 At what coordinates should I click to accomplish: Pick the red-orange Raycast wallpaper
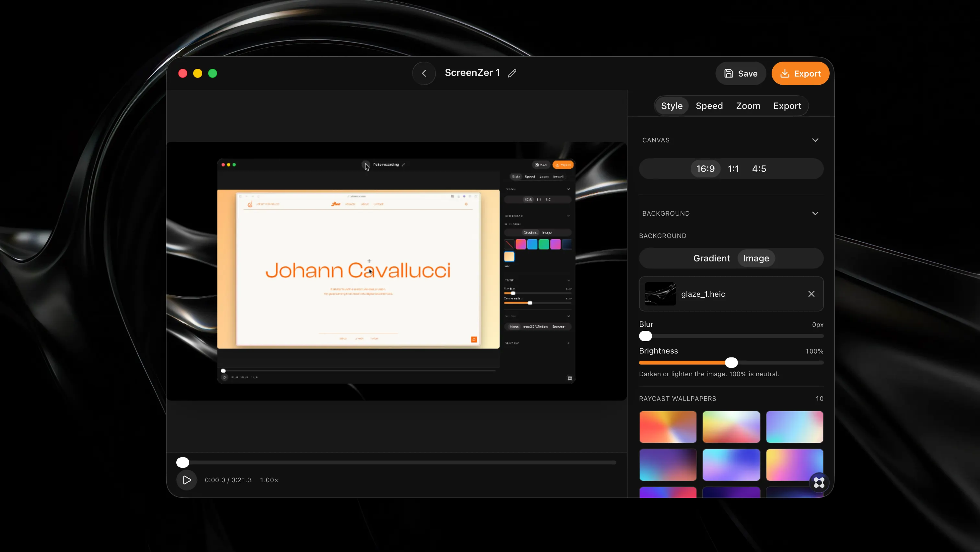[x=668, y=426]
